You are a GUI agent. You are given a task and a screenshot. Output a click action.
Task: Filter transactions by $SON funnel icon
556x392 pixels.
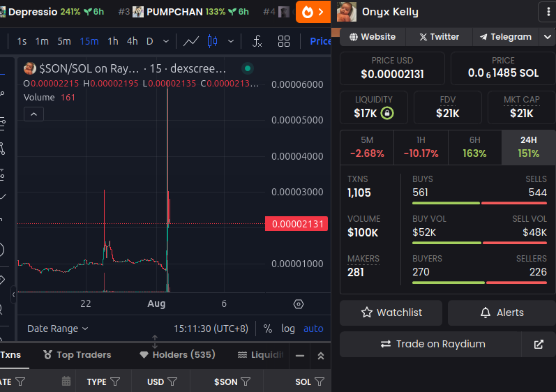pyautogui.click(x=246, y=382)
